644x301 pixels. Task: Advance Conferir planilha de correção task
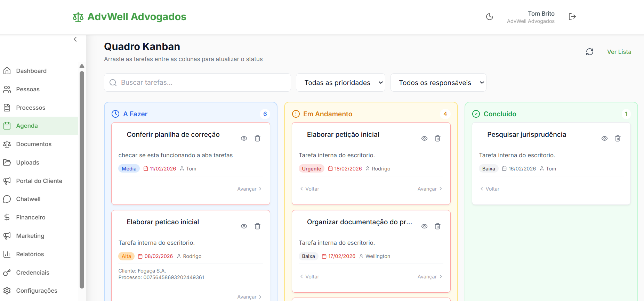coord(249,189)
